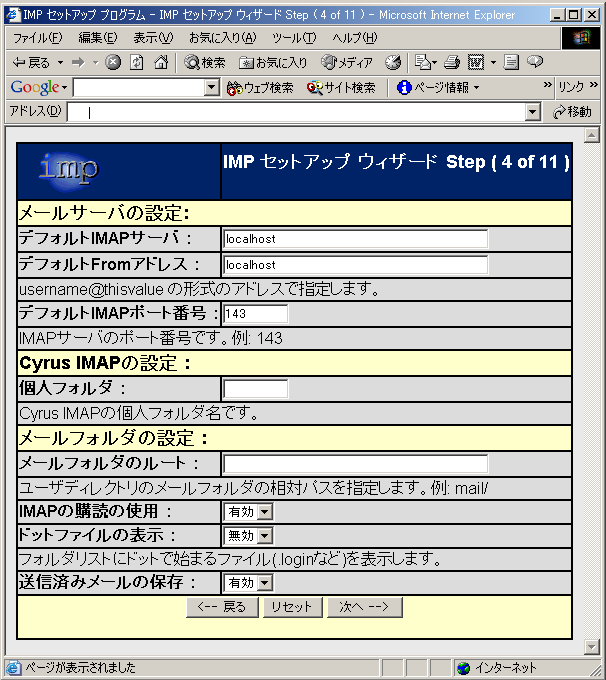The image size is (606, 680).
Task: Click the IE page icon in title bar
Action: pos(13,15)
